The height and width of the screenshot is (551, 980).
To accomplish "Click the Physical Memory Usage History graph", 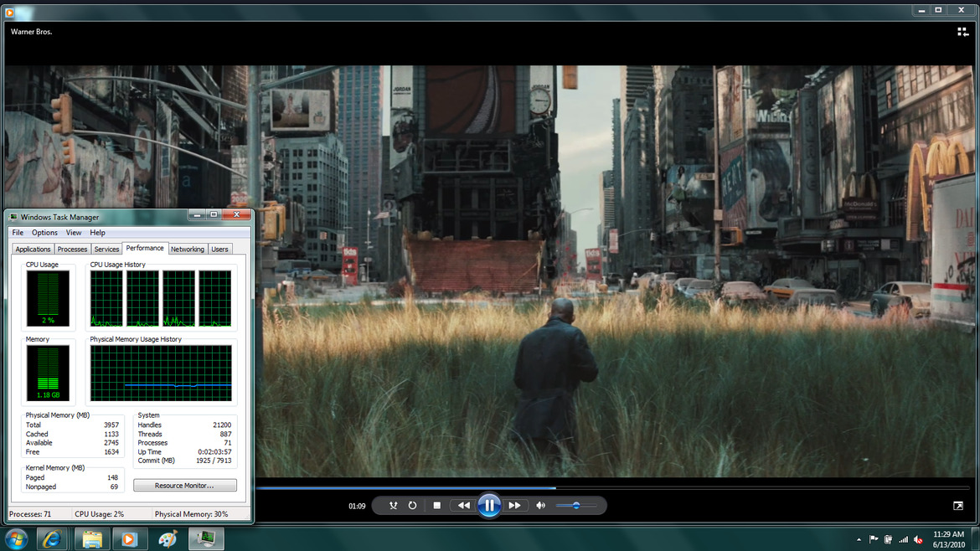I will point(162,373).
